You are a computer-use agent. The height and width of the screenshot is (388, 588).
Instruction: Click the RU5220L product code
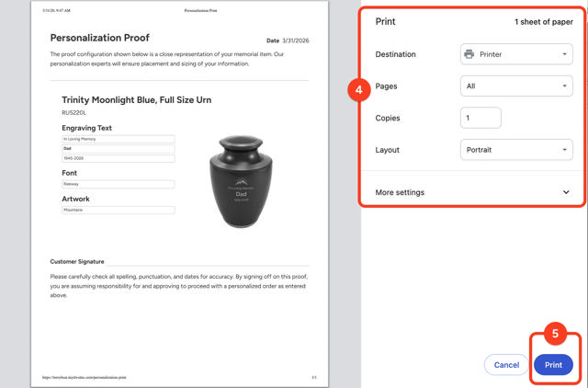(x=73, y=112)
